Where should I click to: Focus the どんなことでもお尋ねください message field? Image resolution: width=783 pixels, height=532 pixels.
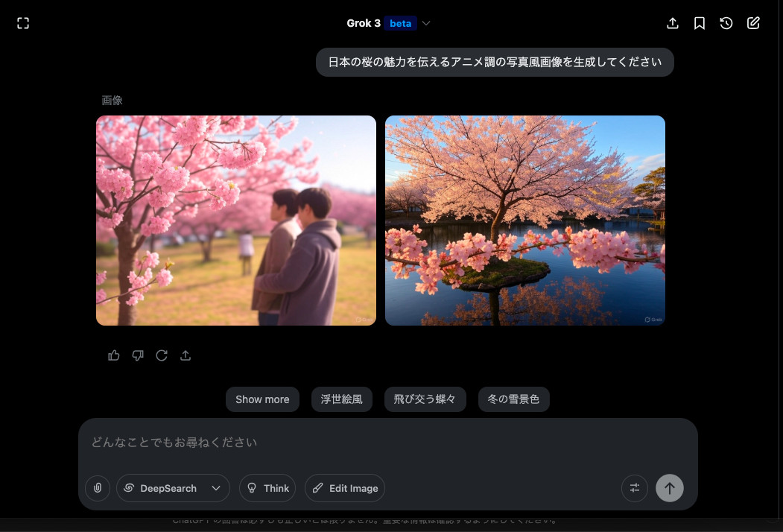387,443
